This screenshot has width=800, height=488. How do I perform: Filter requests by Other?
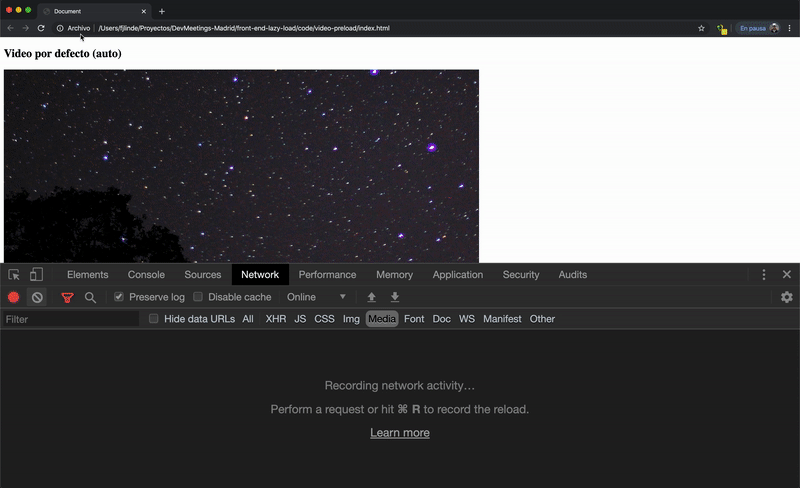coord(542,319)
